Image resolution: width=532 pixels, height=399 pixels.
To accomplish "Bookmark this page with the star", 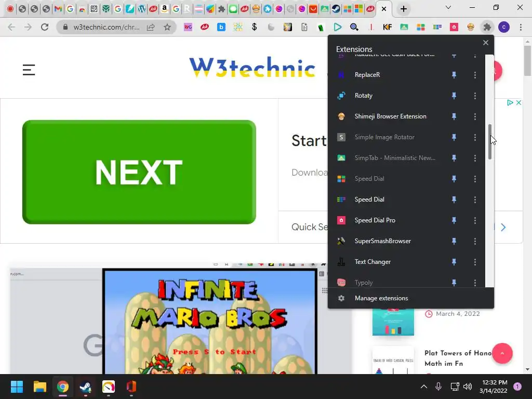I will pyautogui.click(x=167, y=27).
